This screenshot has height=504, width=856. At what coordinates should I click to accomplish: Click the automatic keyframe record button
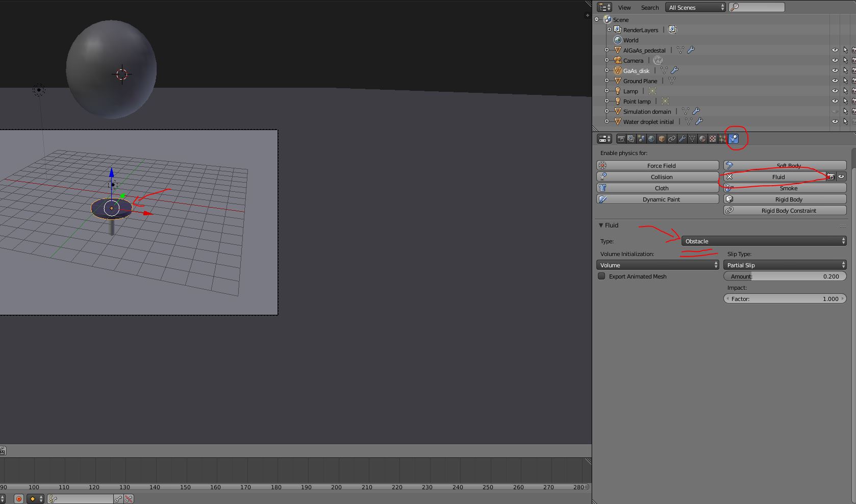pyautogui.click(x=19, y=499)
